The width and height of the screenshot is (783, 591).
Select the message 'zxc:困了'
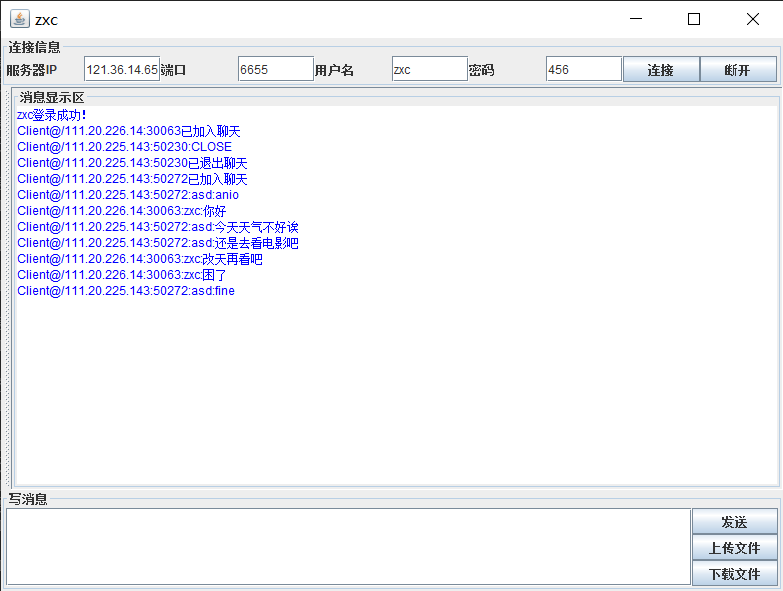[122, 275]
